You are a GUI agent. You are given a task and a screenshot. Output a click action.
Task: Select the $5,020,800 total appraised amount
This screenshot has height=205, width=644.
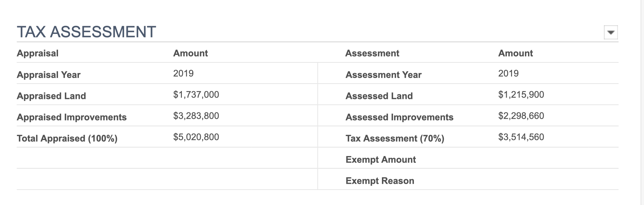coord(196,137)
